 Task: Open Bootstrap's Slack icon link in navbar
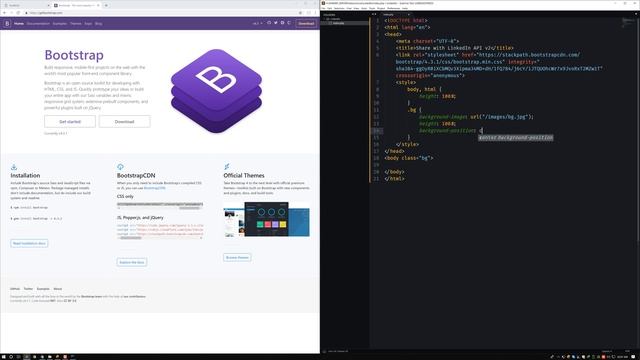[x=282, y=23]
